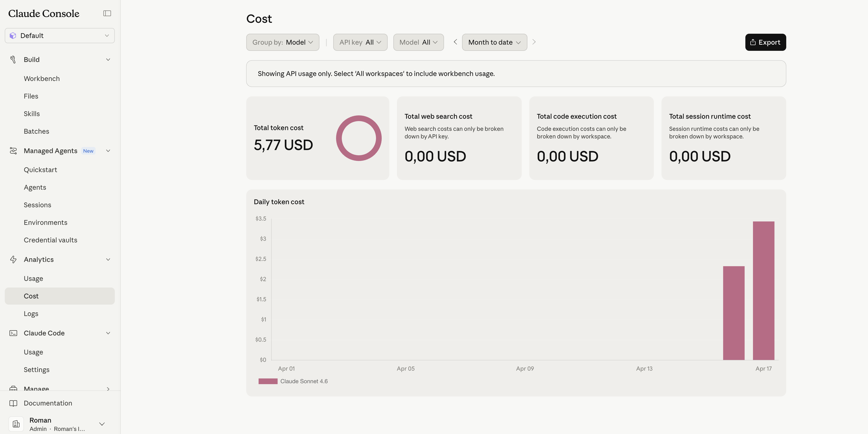Click the Total web search cost heading
Viewport: 868px width, 434px height.
coord(438,117)
